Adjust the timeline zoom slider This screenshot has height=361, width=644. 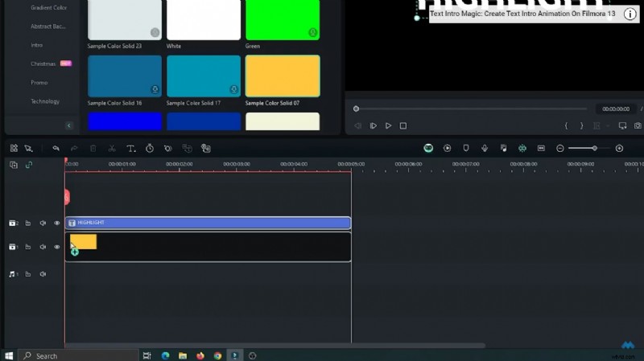click(594, 148)
